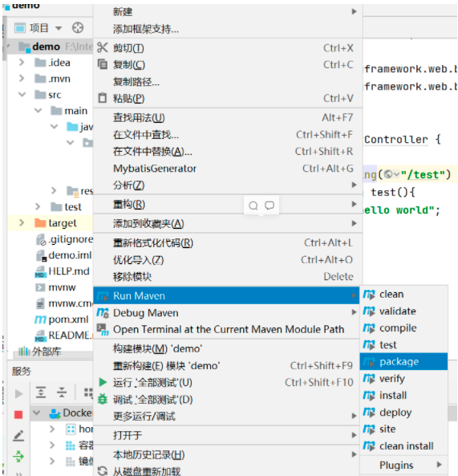This screenshot has height=476, width=458.
Task: Collapse the main folder
Action: pos(38,111)
